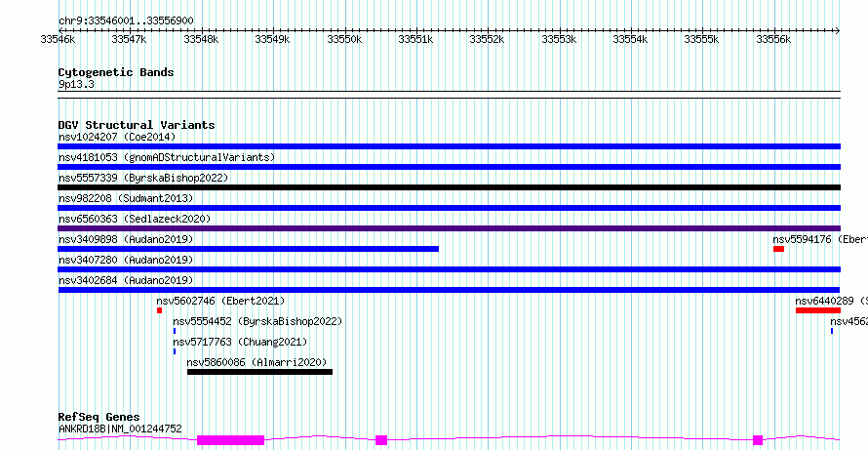The height and width of the screenshot is (450, 868).
Task: Select the DGV Structural Variants track title
Action: (137, 125)
